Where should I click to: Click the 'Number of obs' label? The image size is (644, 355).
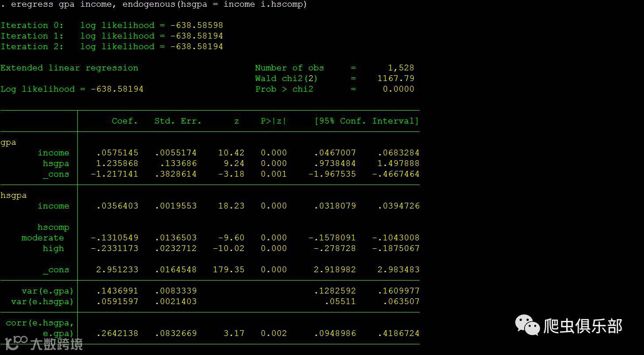click(289, 68)
